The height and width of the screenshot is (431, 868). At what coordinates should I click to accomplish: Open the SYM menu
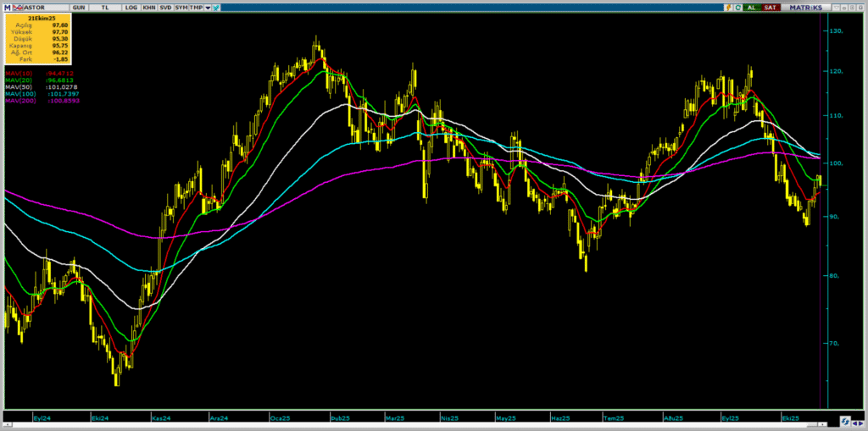[x=181, y=7]
